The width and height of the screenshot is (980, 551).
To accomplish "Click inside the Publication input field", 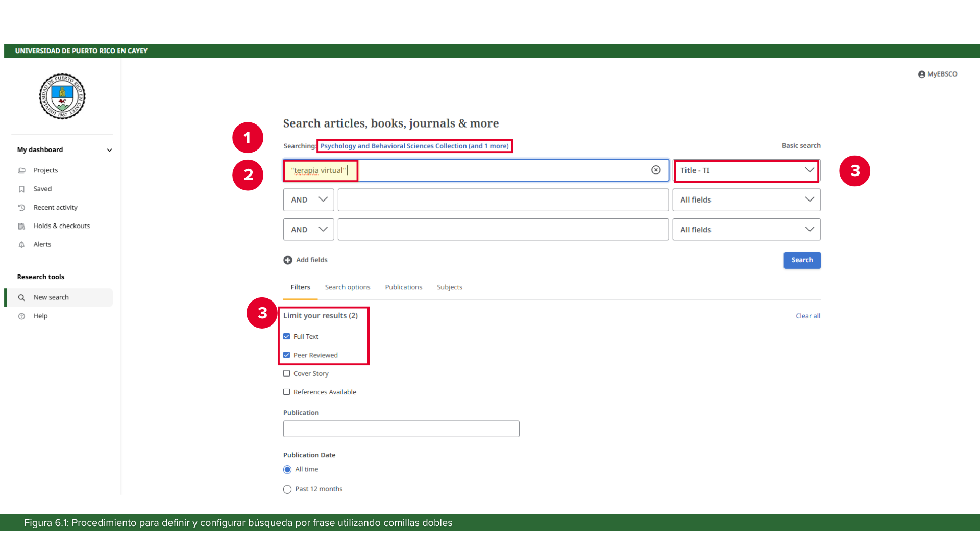I will tap(401, 429).
